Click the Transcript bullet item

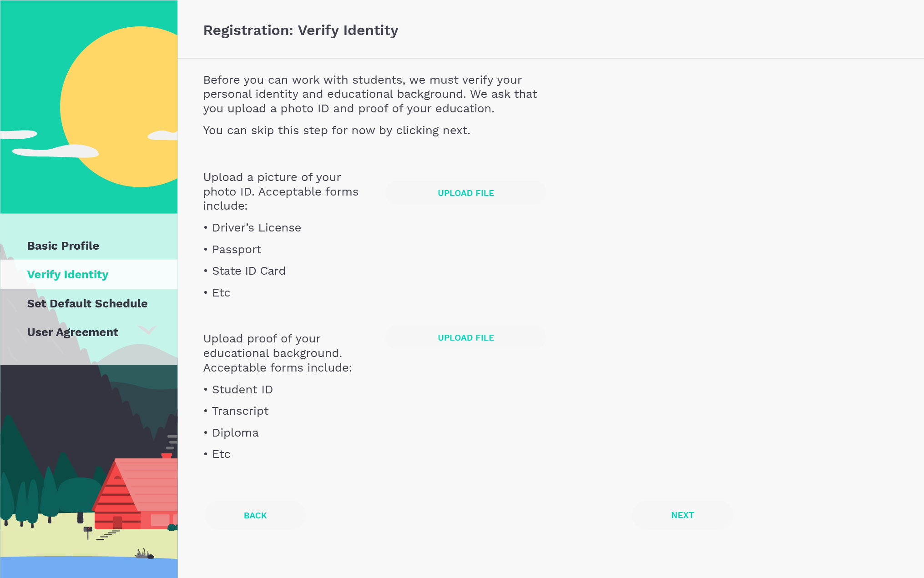(236, 411)
